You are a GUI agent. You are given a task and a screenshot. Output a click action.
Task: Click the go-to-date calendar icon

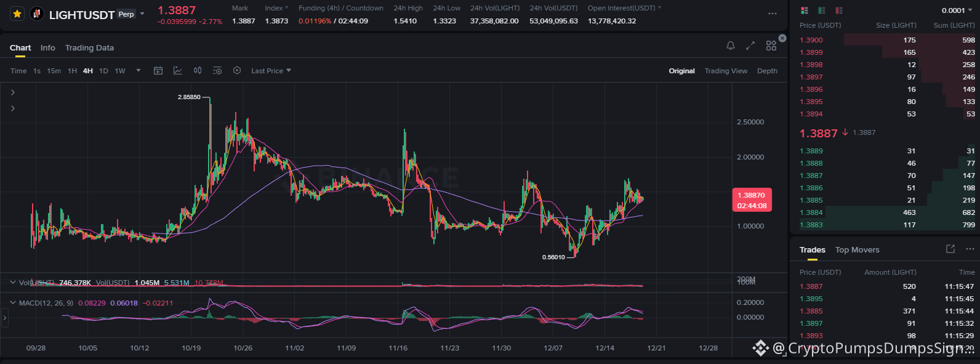(158, 71)
